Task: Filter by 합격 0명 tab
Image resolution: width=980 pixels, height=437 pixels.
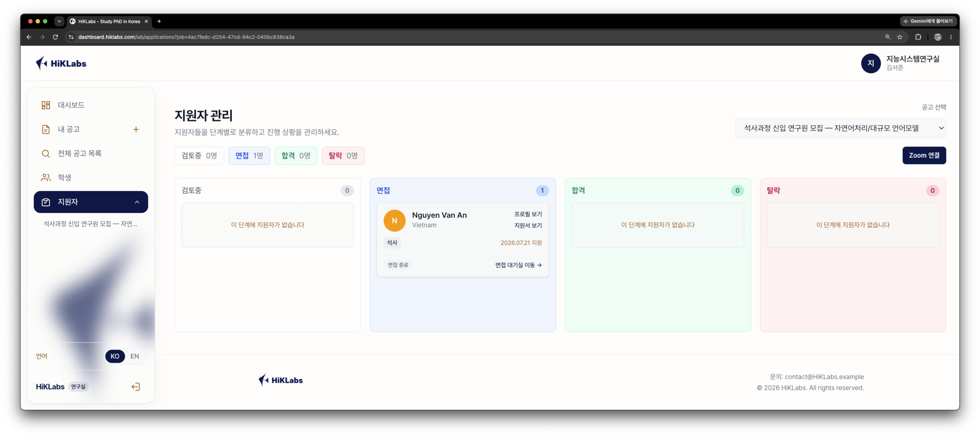Action: pos(296,156)
